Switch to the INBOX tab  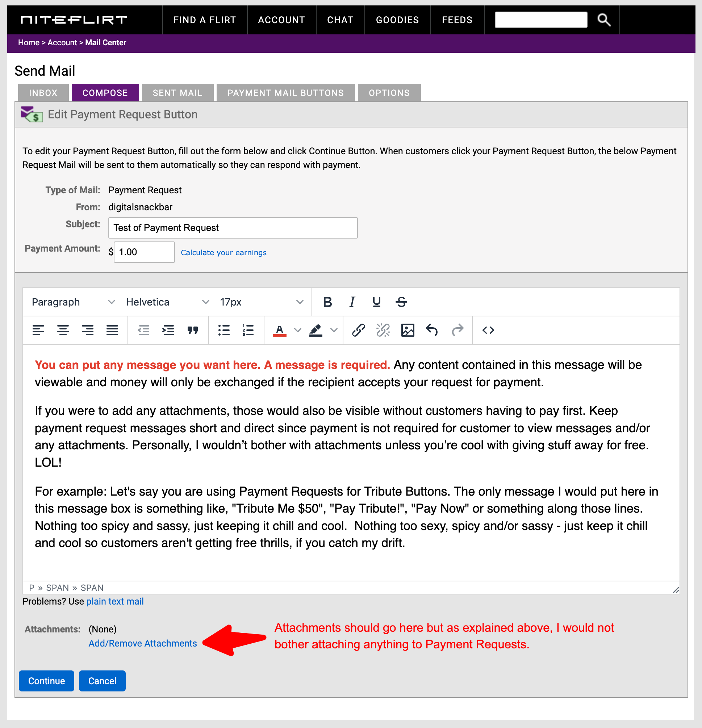(43, 92)
